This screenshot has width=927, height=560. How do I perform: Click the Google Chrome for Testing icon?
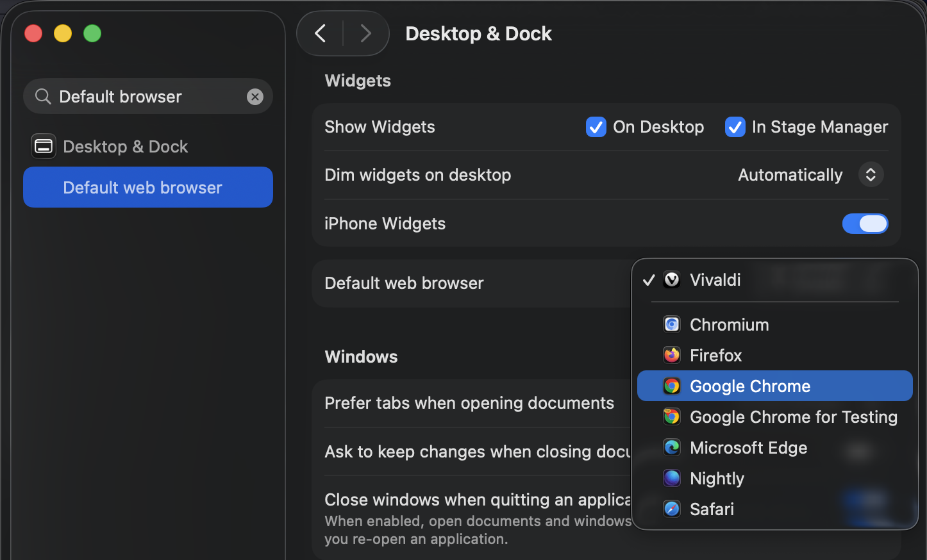671,416
